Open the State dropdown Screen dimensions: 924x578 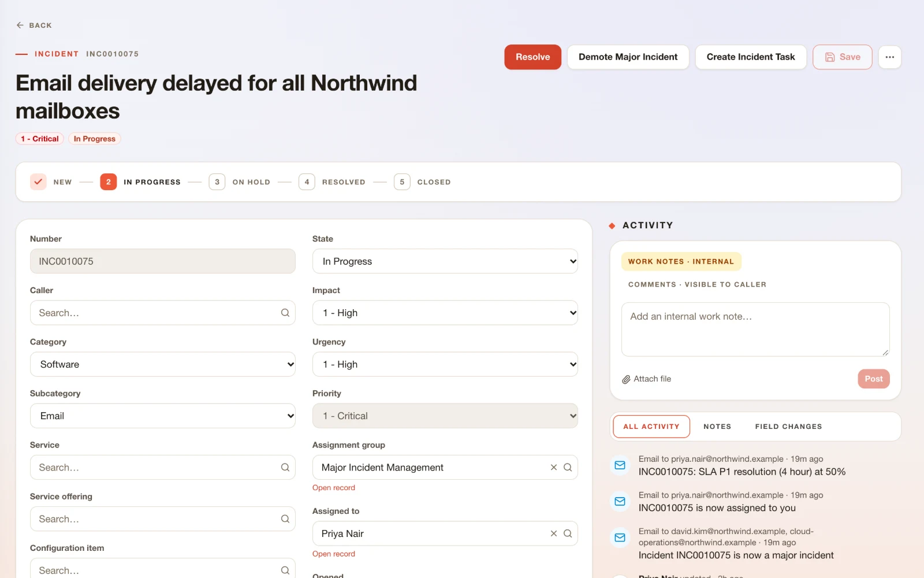[x=445, y=261]
